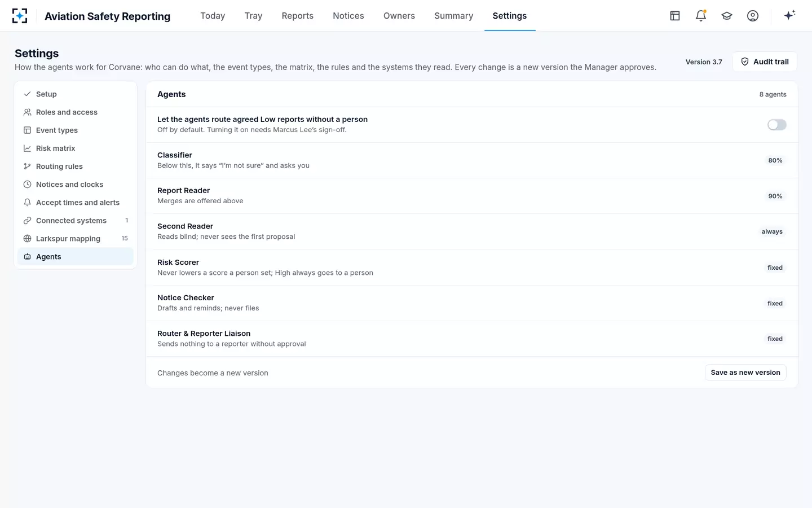This screenshot has height=508, width=812.
Task: Open the Tray tab
Action: [253, 16]
